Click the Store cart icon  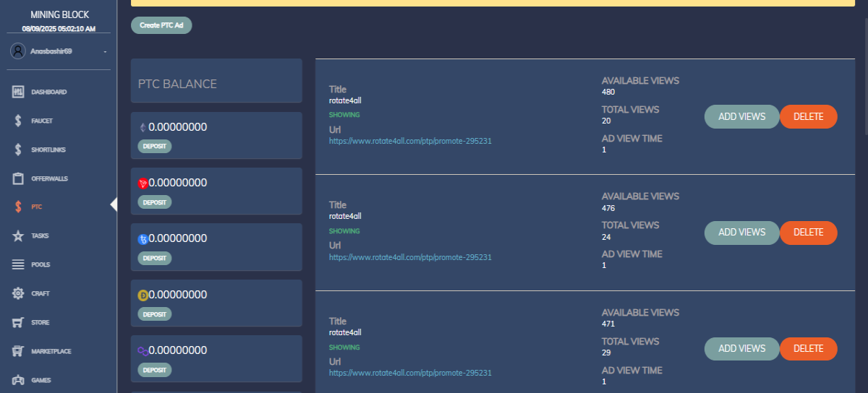[x=18, y=322]
